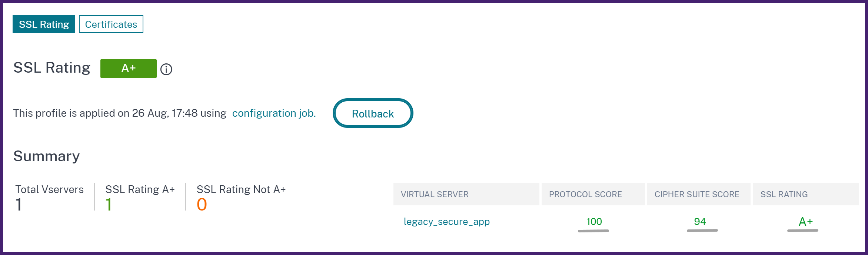
Task: Click the cipher suite score 94
Action: click(700, 222)
